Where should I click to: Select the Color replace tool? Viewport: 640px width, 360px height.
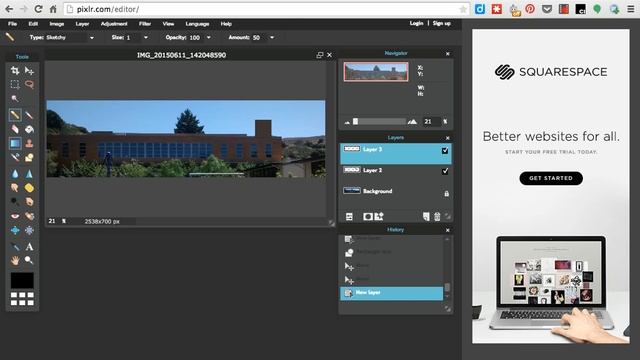tap(15, 158)
